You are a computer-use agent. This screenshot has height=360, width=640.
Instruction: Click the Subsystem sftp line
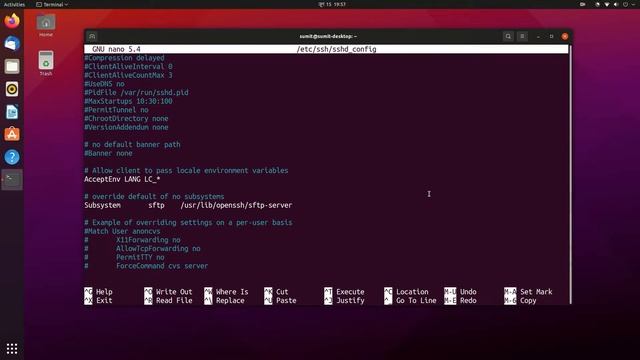click(188, 205)
